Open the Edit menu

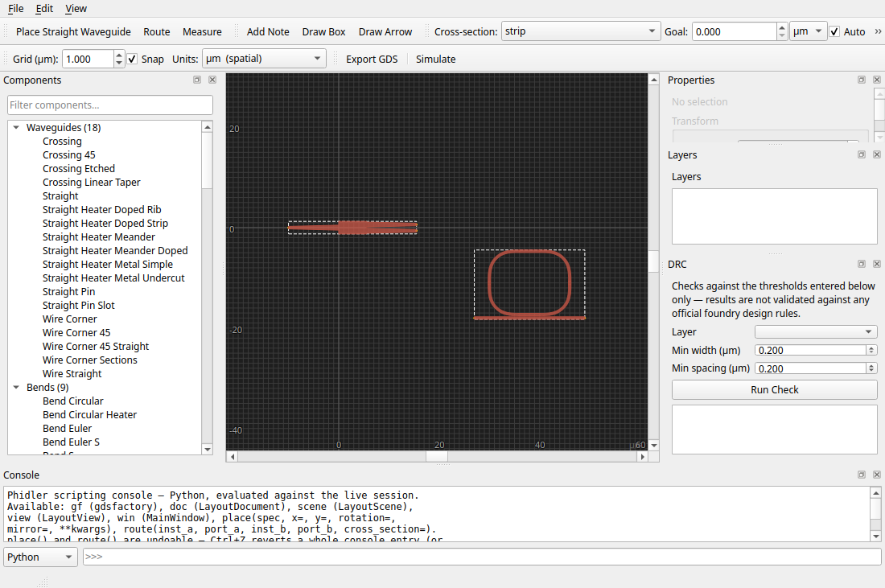point(44,9)
